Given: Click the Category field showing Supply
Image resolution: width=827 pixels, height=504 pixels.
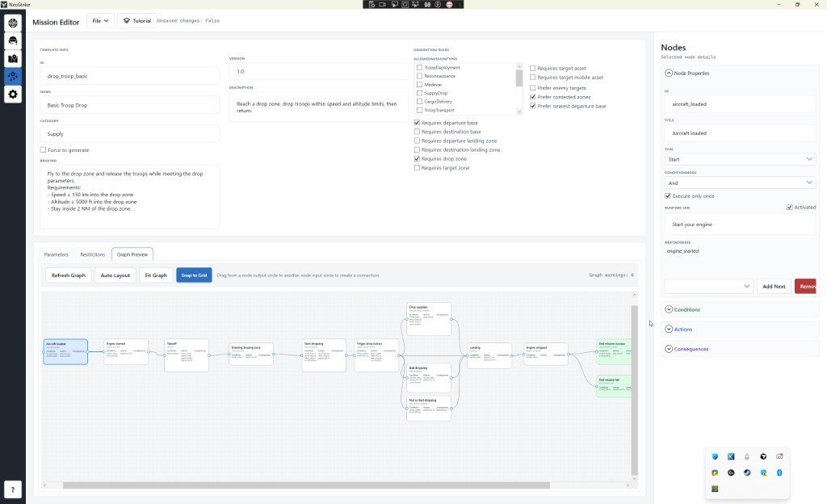Looking at the screenshot, I should 130,134.
